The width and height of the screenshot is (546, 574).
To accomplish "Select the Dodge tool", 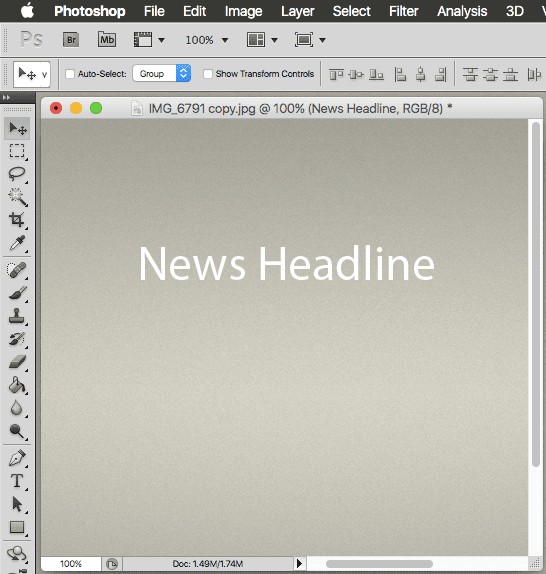I will pos(17,431).
